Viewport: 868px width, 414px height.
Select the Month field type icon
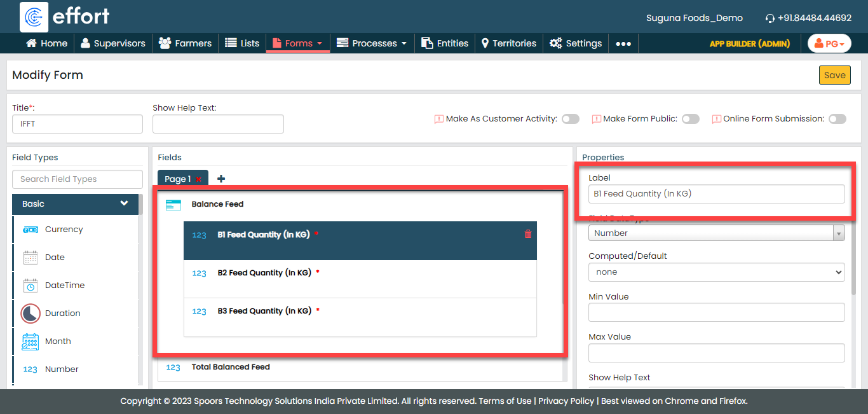coord(30,342)
